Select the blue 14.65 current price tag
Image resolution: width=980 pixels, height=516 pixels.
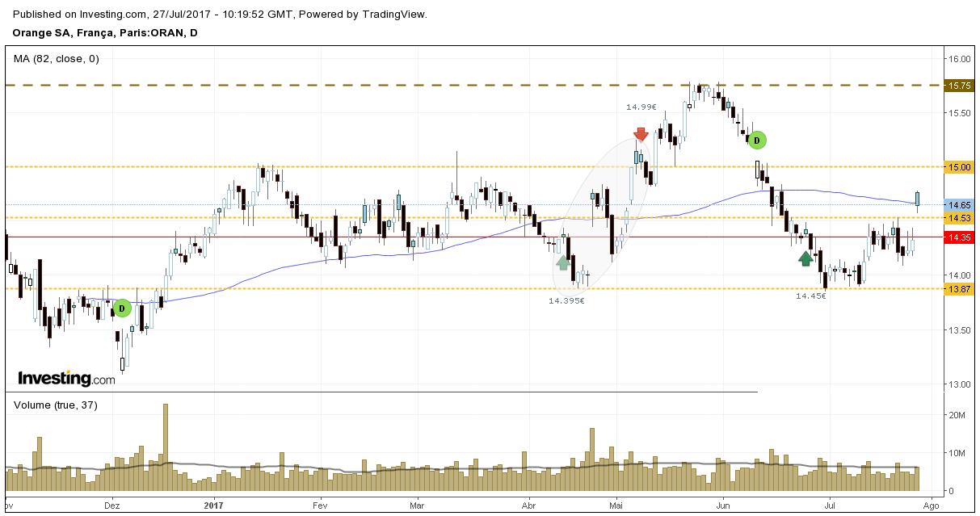(957, 206)
